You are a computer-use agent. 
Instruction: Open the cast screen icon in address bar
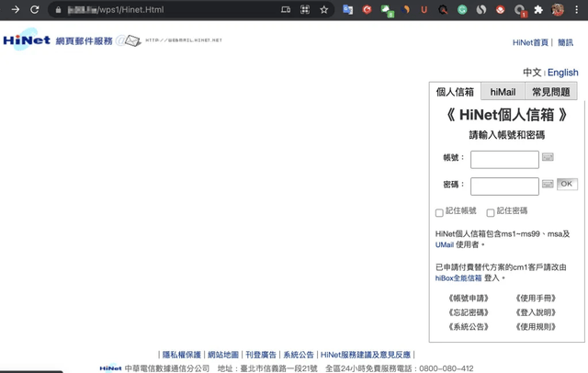(x=286, y=10)
